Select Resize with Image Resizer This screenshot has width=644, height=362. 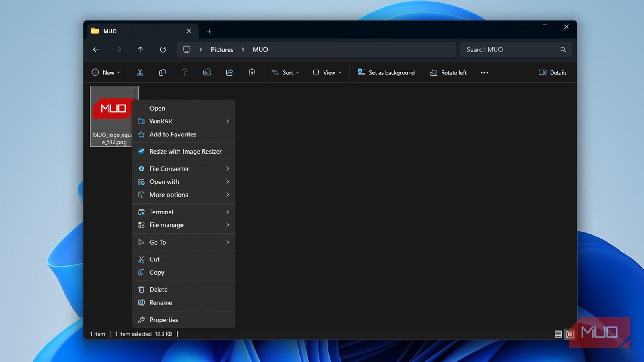point(185,152)
